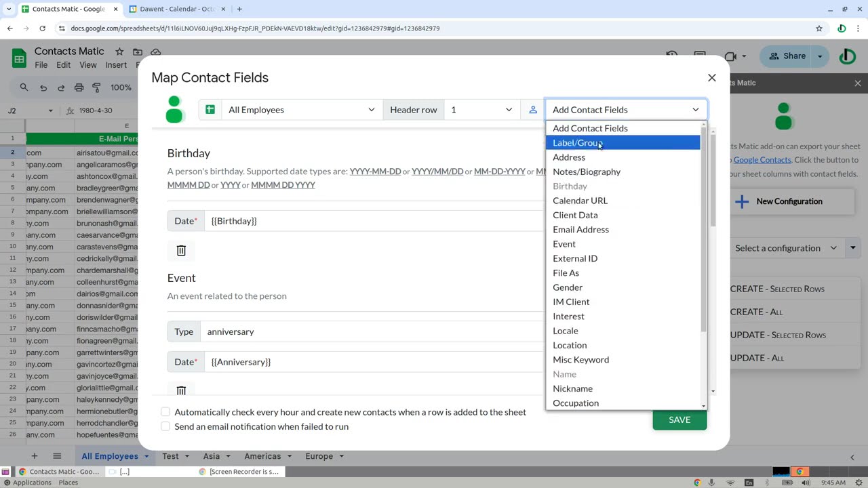Click the redo arrow in toolbar
868x488 pixels.
61,87
